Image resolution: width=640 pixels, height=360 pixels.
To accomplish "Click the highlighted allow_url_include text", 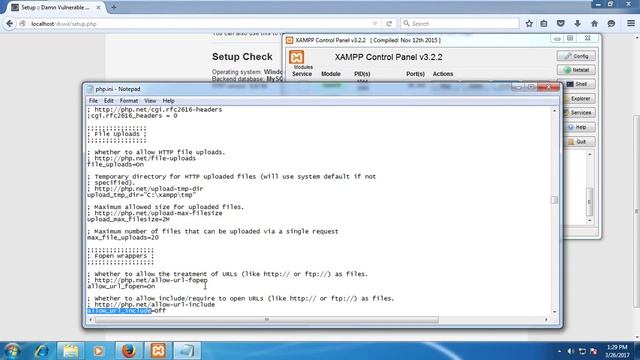I will [x=119, y=311].
